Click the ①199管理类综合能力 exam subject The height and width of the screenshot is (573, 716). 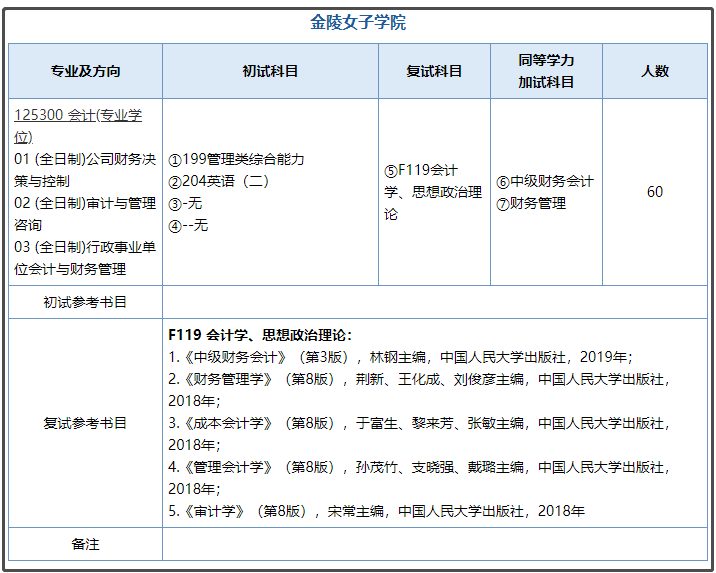coord(236,159)
